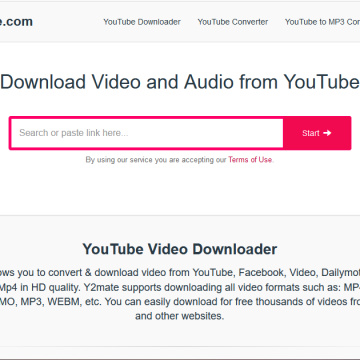Screen dimensions: 360x360
Task: Open the YouTube Downloader menu item
Action: (x=142, y=22)
